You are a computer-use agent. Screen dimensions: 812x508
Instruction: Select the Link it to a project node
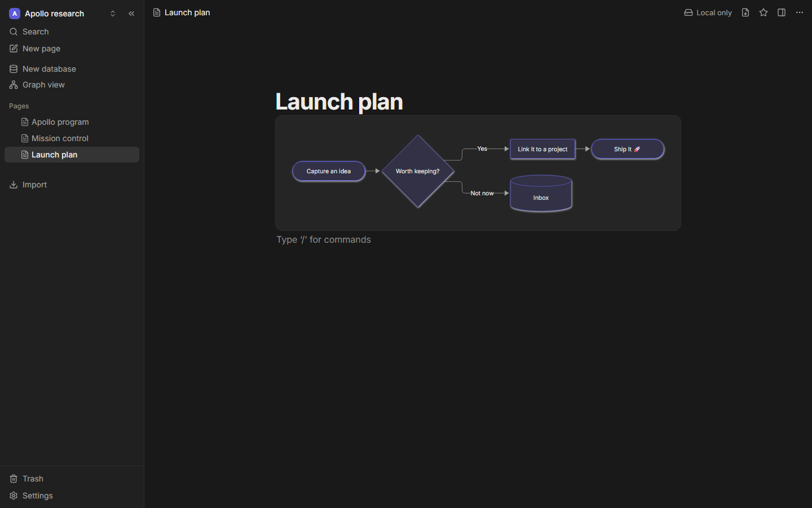[543, 149]
